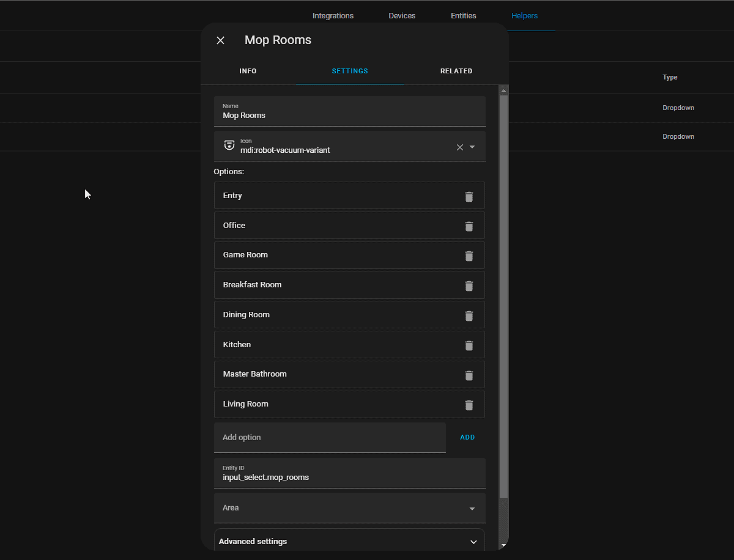Image resolution: width=734 pixels, height=560 pixels.
Task: Click the robot vacuum icon preview
Action: pyautogui.click(x=229, y=146)
